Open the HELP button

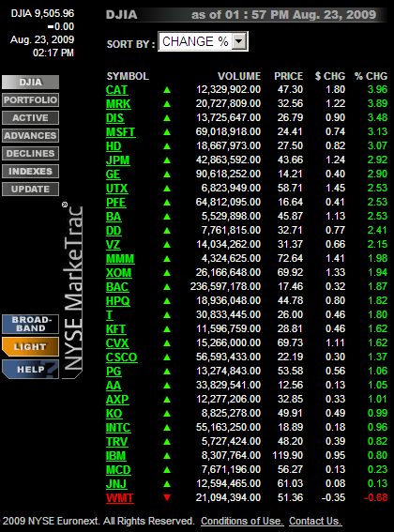pyautogui.click(x=30, y=369)
